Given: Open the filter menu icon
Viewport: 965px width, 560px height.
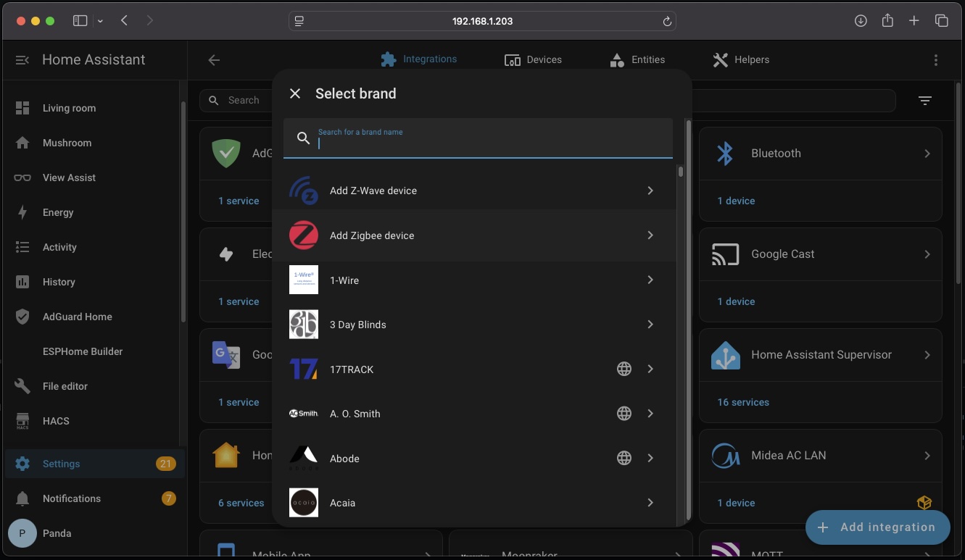Looking at the screenshot, I should pyautogui.click(x=925, y=101).
